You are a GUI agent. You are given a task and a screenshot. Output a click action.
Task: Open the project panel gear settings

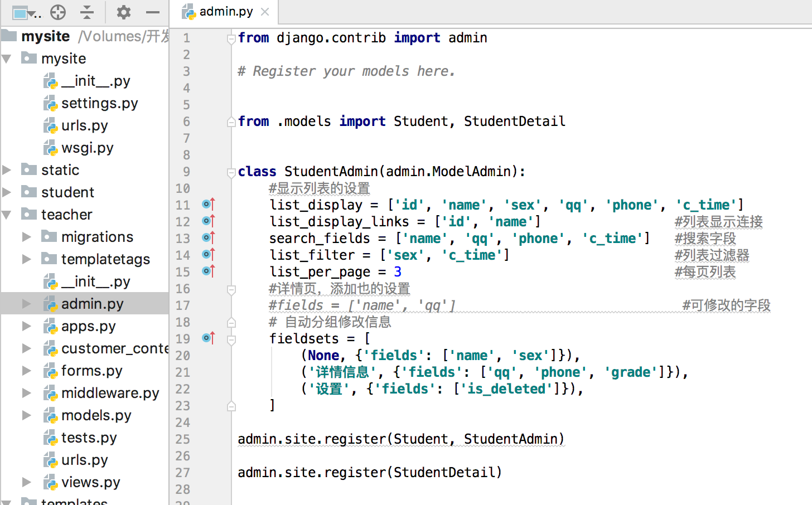[x=124, y=12]
